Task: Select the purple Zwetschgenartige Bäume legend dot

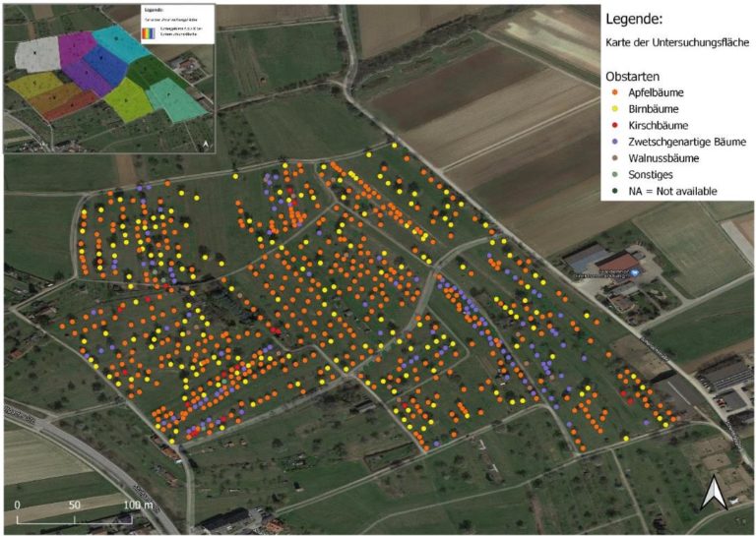Action: (614, 142)
